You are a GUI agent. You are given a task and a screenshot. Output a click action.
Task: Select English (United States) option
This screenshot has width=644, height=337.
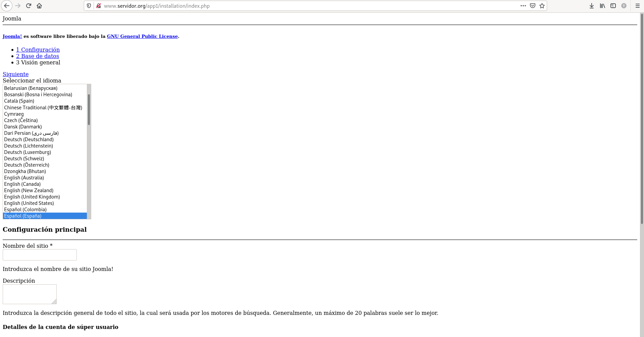pyautogui.click(x=45, y=203)
